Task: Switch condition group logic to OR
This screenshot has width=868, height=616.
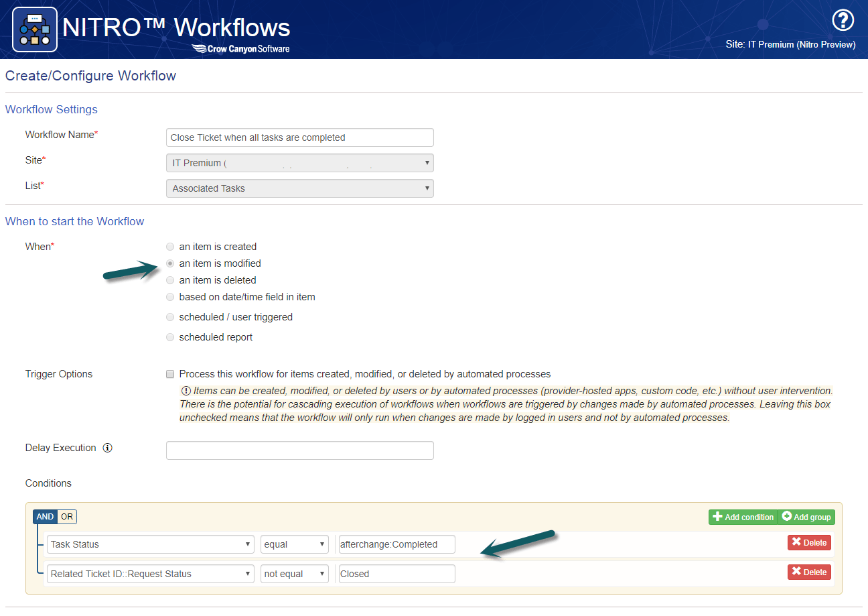Action: pyautogui.click(x=67, y=517)
